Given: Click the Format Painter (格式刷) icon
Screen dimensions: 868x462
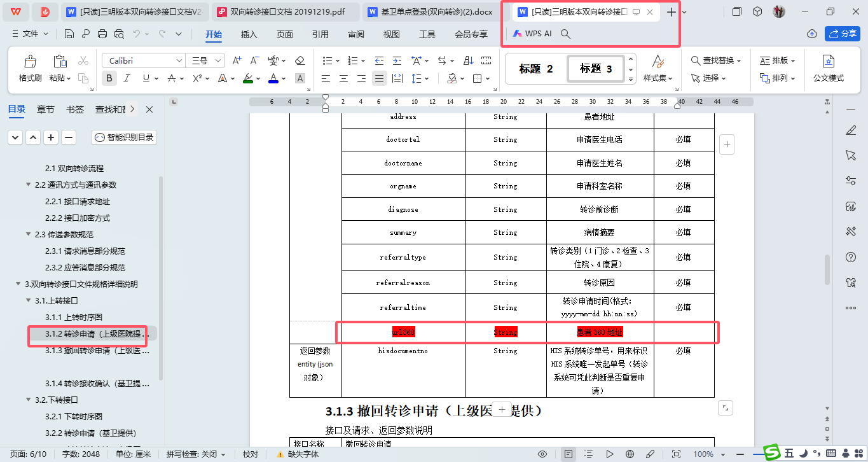Looking at the screenshot, I should pos(30,61).
